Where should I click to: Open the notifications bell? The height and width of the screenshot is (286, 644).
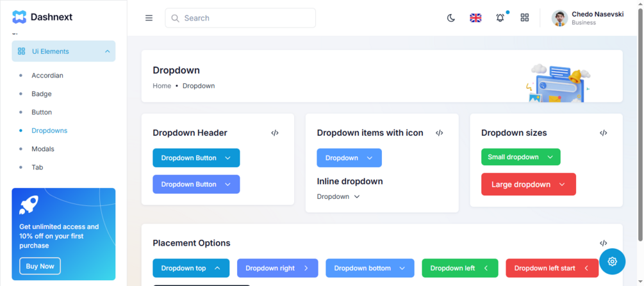(x=500, y=18)
